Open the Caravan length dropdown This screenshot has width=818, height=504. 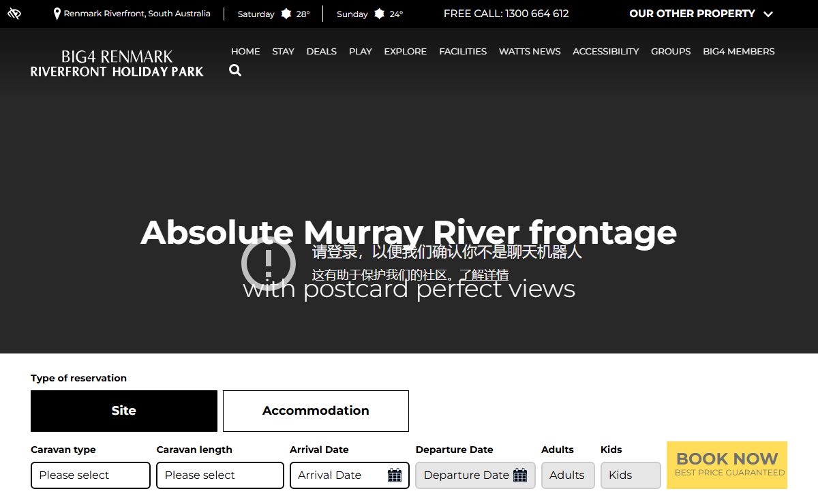[x=220, y=475]
